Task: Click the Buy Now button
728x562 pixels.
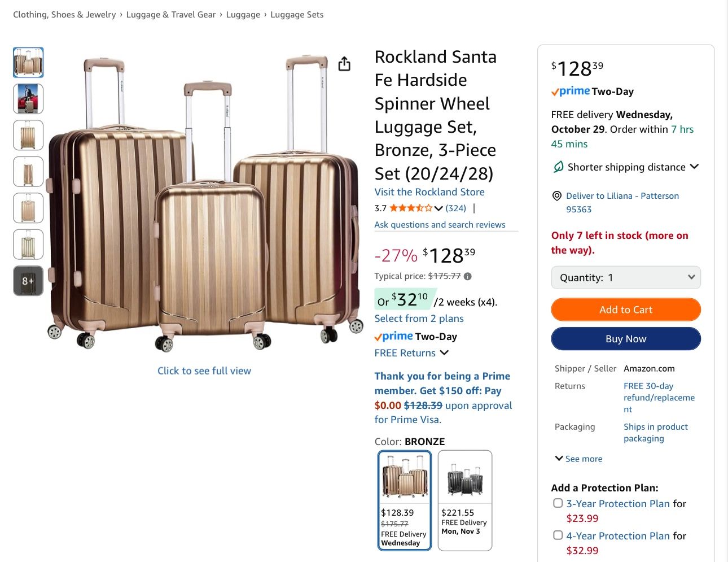Action: [x=625, y=338]
